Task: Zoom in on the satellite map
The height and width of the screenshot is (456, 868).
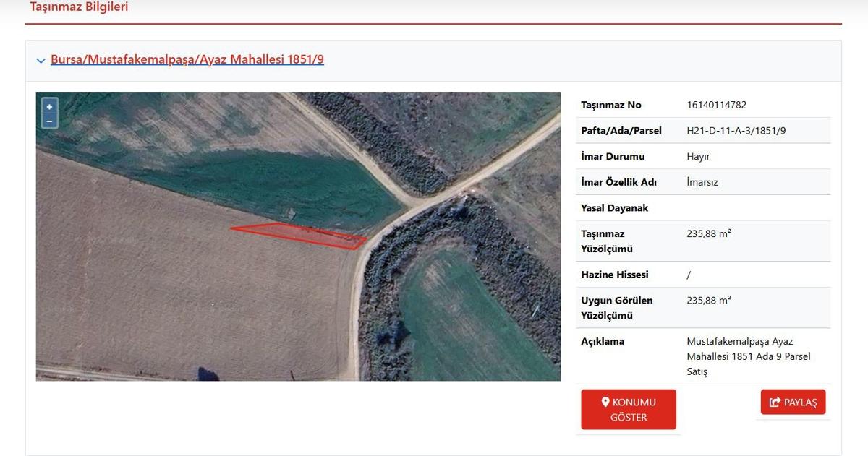Action: point(49,106)
